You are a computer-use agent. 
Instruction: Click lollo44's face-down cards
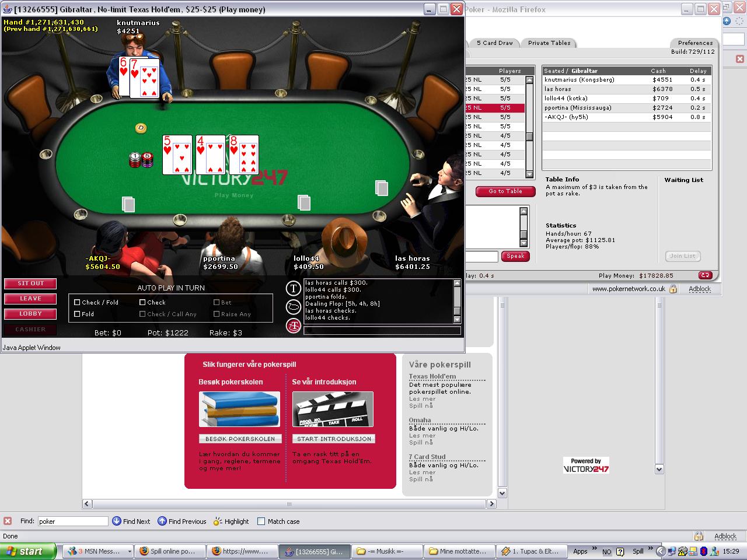[x=304, y=202]
